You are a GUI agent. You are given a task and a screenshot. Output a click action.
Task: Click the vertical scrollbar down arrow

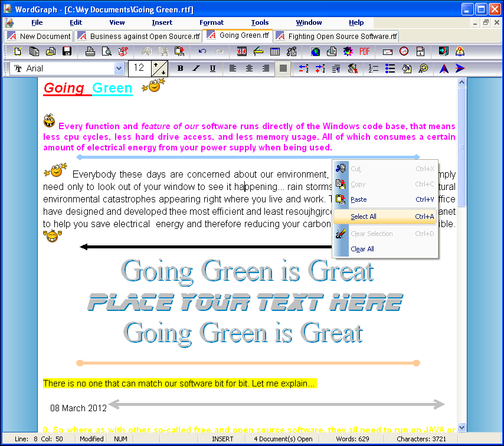462,428
